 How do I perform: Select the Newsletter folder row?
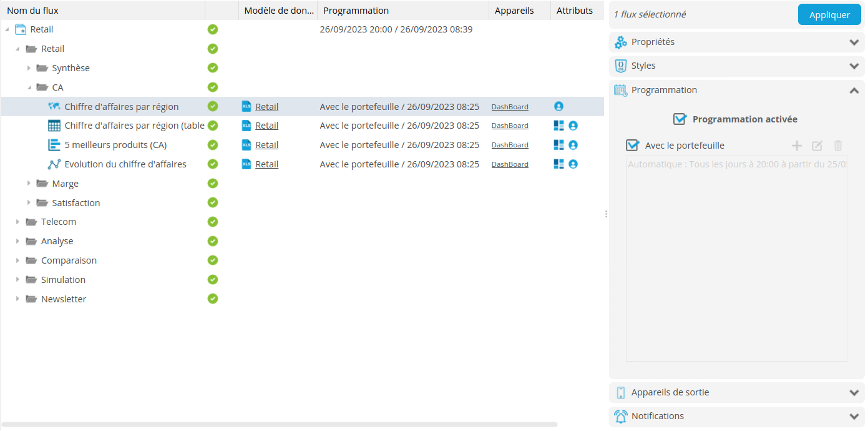64,299
